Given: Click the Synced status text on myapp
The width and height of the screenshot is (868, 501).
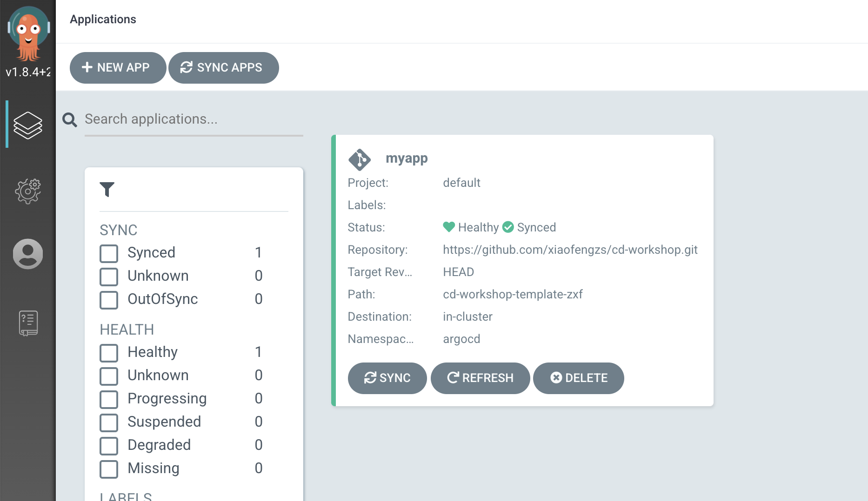Looking at the screenshot, I should tap(536, 227).
